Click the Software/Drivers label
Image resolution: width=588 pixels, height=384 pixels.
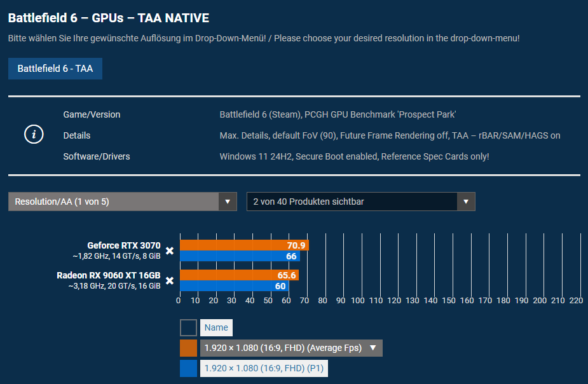pos(97,156)
